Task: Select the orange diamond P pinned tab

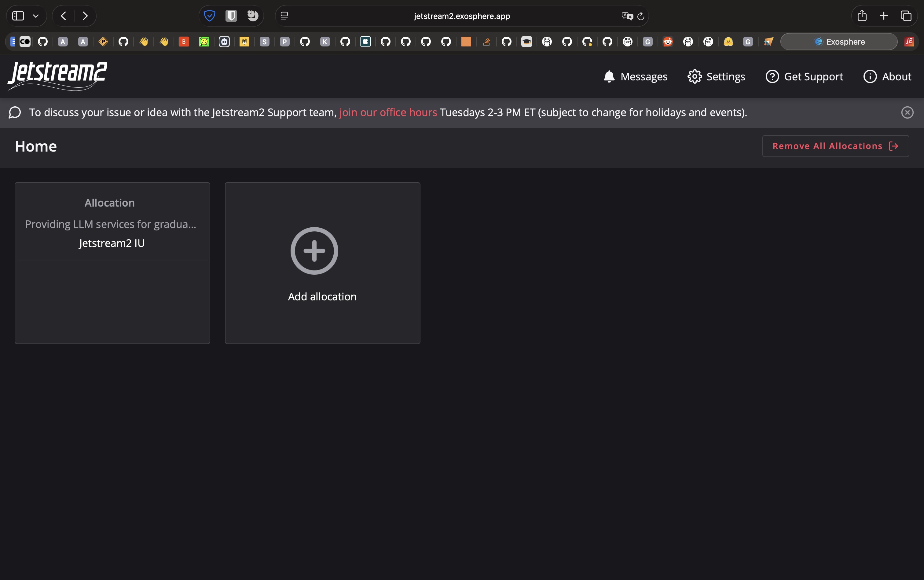Action: click(x=103, y=42)
